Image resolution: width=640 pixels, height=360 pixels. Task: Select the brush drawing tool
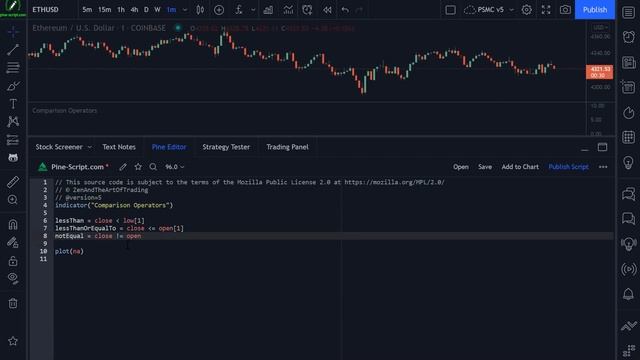point(13,86)
